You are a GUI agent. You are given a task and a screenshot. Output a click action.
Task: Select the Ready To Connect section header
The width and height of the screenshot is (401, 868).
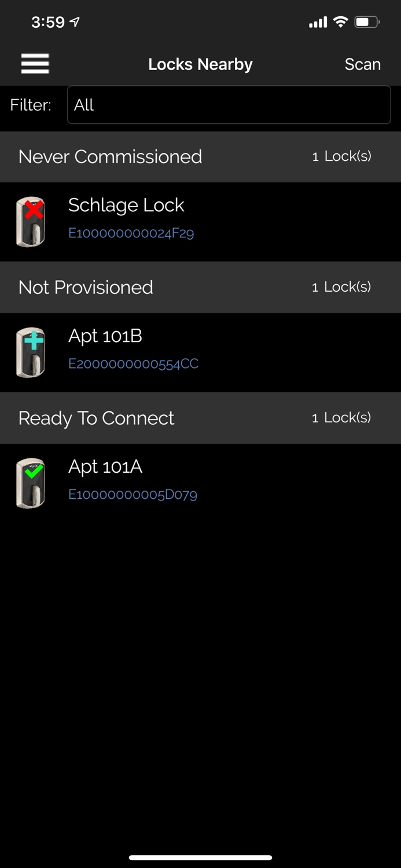click(200, 418)
